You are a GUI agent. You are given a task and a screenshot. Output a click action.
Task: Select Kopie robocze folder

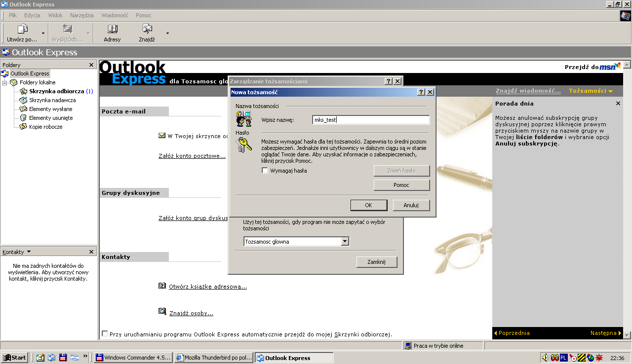pos(41,127)
